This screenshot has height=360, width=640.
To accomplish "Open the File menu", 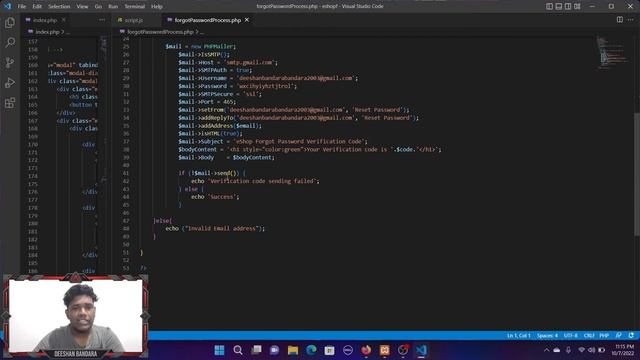I will click(x=22, y=7).
